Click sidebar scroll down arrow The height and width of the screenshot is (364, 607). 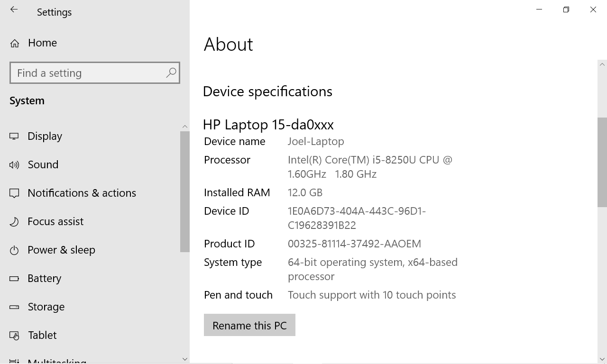click(185, 359)
